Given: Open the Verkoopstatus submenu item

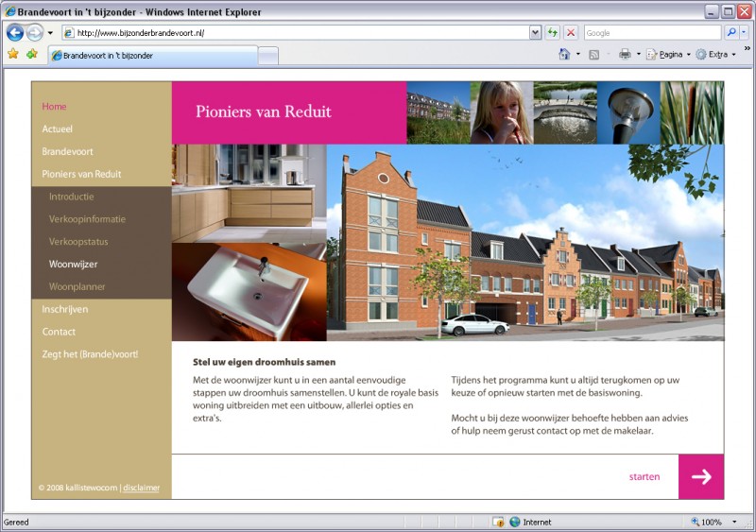Looking at the screenshot, I should click(x=78, y=242).
